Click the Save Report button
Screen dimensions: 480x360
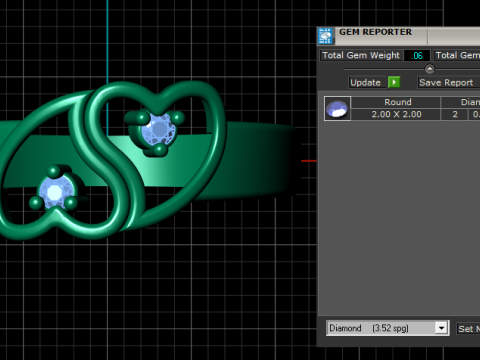[x=449, y=82]
